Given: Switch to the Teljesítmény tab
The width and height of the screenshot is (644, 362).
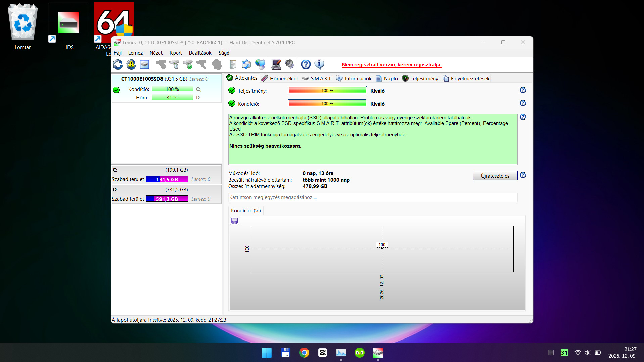Looking at the screenshot, I should coord(420,78).
